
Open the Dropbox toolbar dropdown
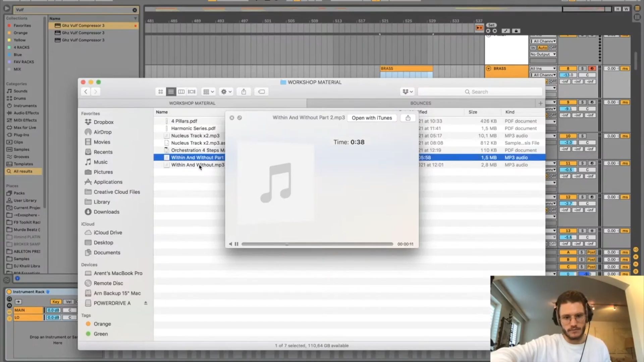[x=408, y=92]
